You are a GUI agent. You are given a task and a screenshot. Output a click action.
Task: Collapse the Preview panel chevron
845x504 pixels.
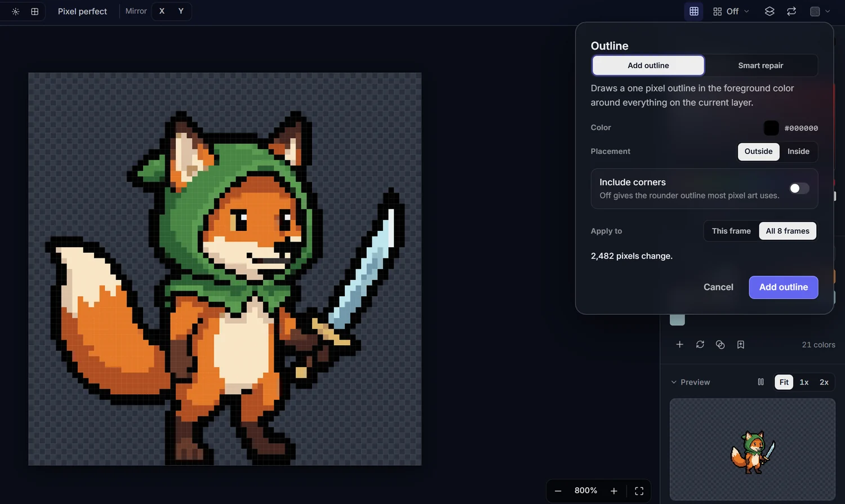[674, 382]
